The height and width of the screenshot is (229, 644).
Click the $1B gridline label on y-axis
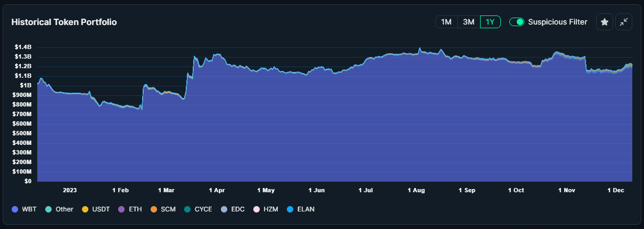[x=26, y=85]
